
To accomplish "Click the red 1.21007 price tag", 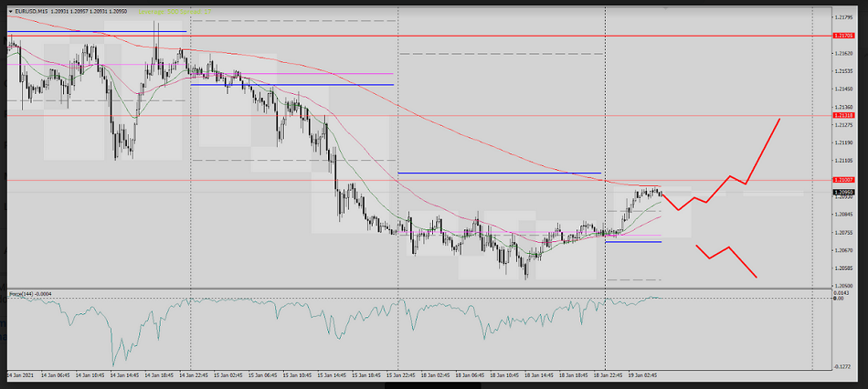I will pos(843,180).
